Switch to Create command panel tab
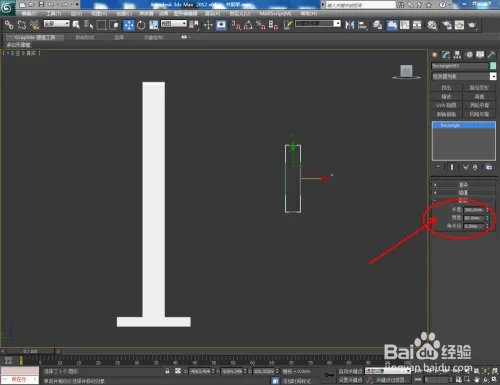500x385 pixels. (x=435, y=55)
